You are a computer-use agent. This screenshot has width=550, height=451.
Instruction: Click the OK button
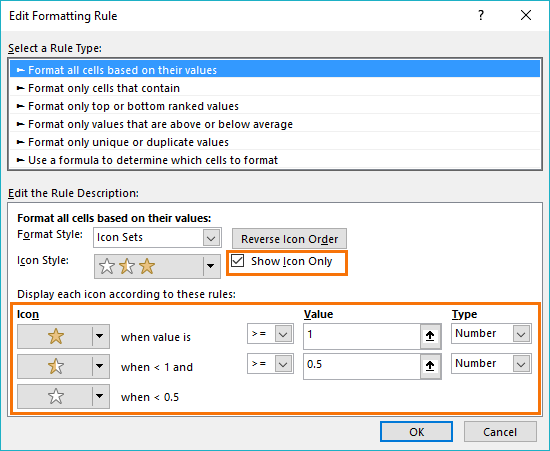[416, 432]
